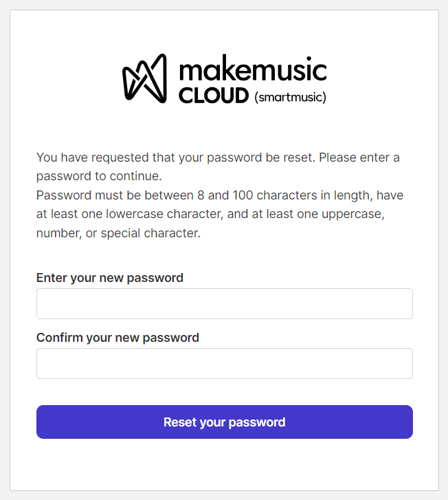Click the 'Enter your new password' label
The image size is (448, 500).
pos(109,278)
